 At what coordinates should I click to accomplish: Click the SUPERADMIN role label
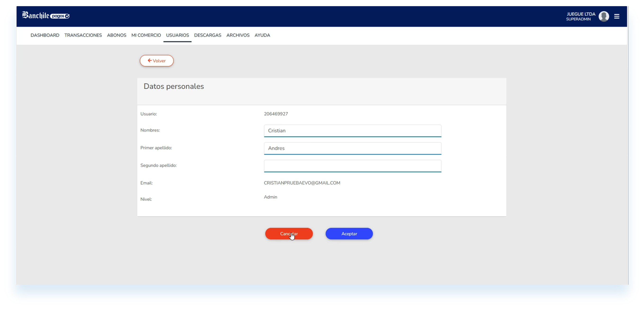pos(578,19)
